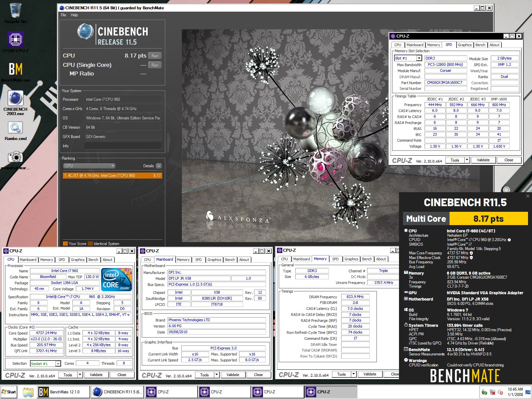Open Socket #1 selection dropdown
Image resolution: width=532 pixels, height=399 pixels.
coord(58,364)
